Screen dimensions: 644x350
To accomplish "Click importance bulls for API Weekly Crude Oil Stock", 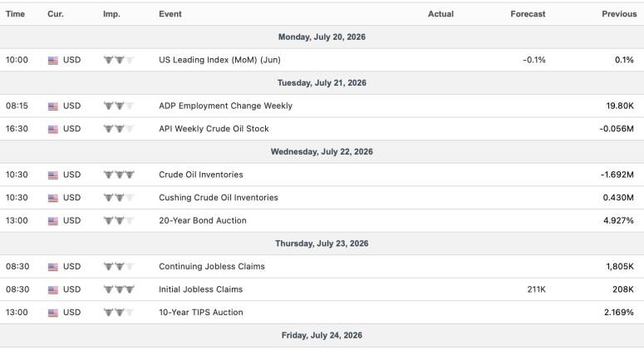I will pos(119,129).
